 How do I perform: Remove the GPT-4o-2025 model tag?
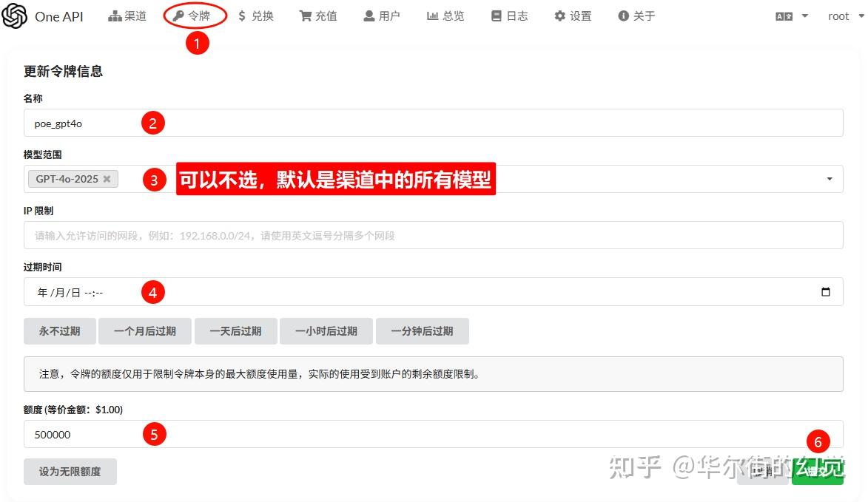107,178
